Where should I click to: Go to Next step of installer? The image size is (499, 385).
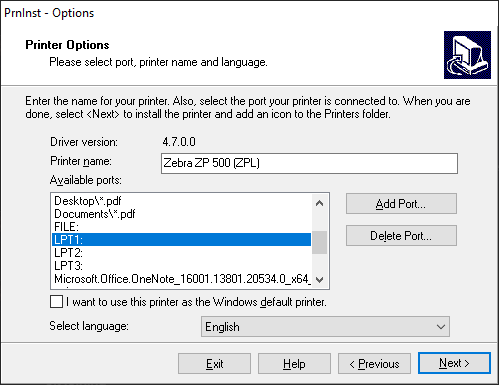pos(454,363)
